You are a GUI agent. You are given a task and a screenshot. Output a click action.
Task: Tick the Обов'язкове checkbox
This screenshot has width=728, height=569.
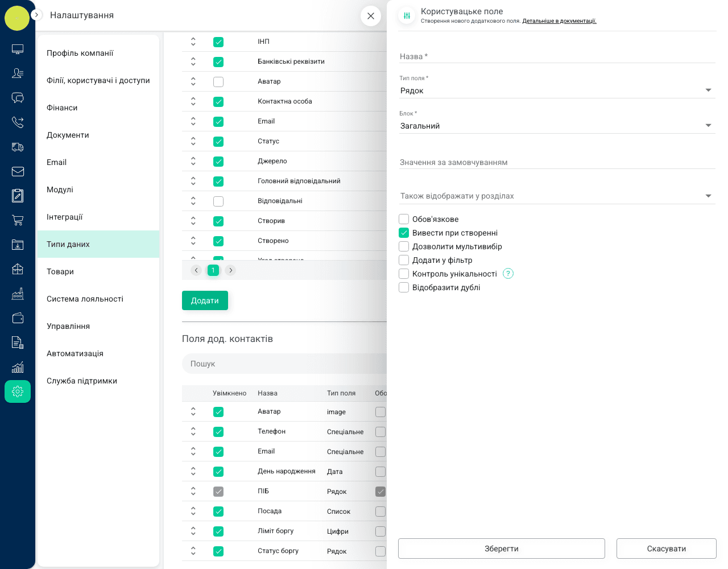404,219
